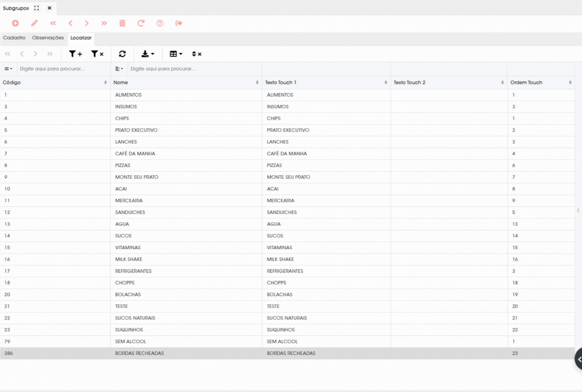Click the grey previous-page grid arrow
Viewport: 582px width, 392px height.
pyautogui.click(x=22, y=54)
